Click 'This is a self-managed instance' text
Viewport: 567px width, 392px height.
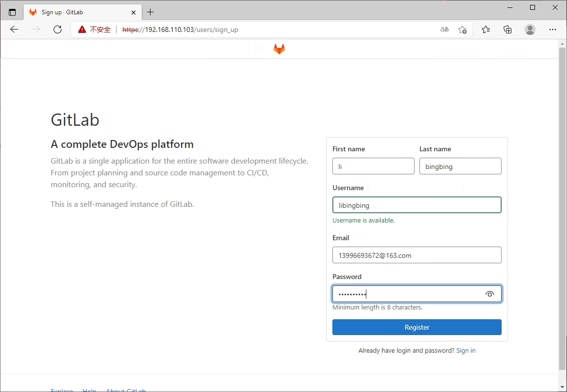(x=122, y=204)
